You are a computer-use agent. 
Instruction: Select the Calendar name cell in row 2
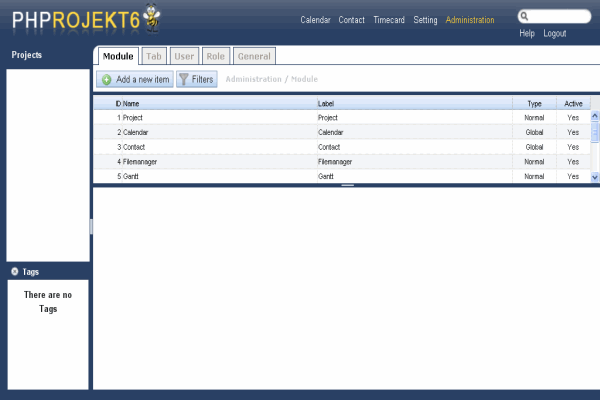220,132
